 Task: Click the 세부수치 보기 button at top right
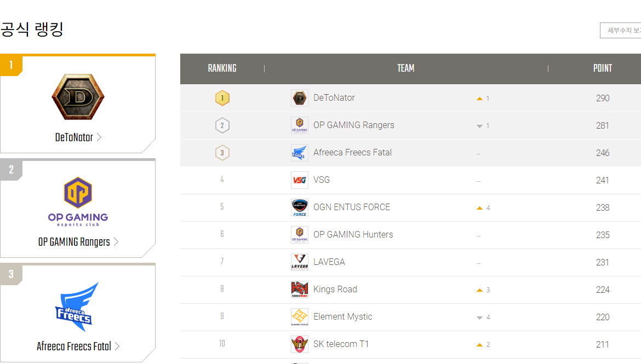[621, 30]
